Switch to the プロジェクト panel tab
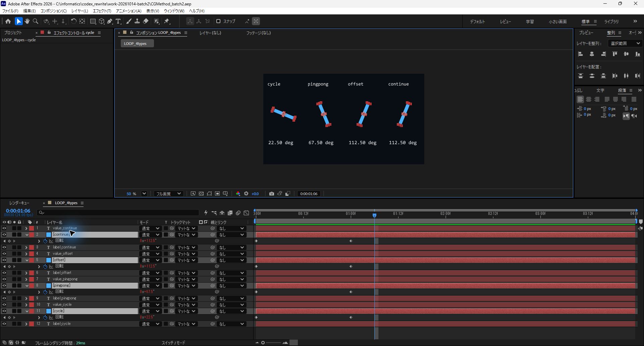 (x=13, y=33)
